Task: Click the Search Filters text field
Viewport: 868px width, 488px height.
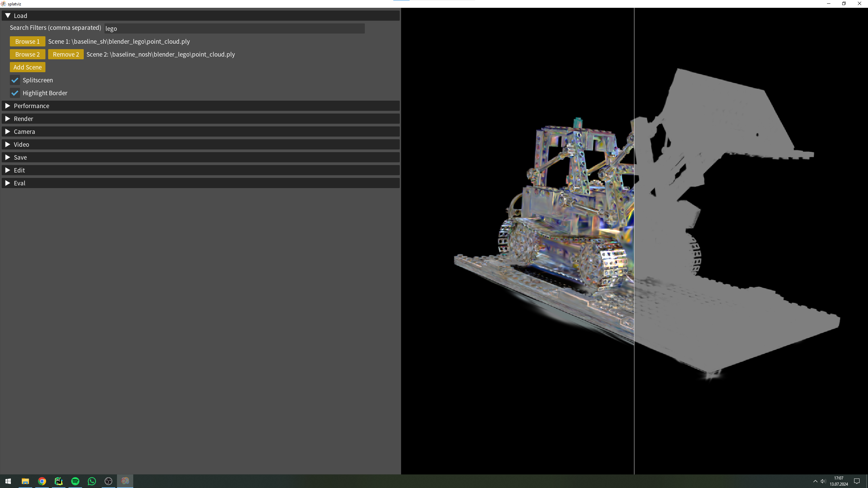Action: pos(234,28)
